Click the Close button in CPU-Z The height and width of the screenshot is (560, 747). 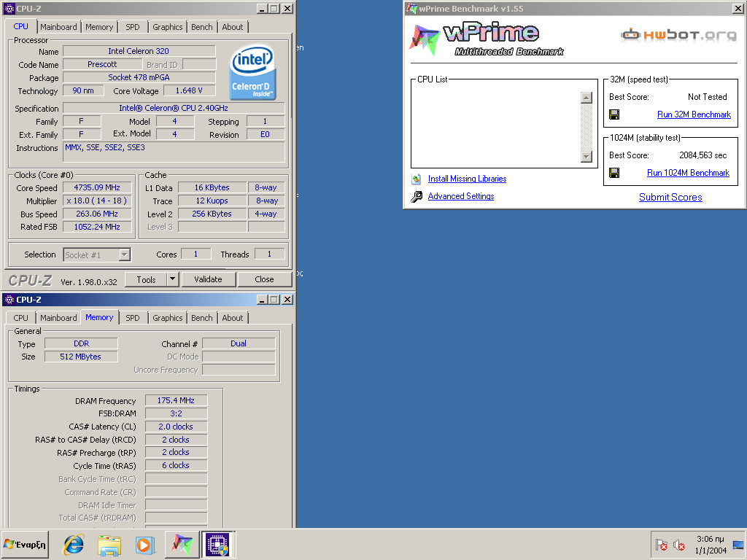[264, 279]
